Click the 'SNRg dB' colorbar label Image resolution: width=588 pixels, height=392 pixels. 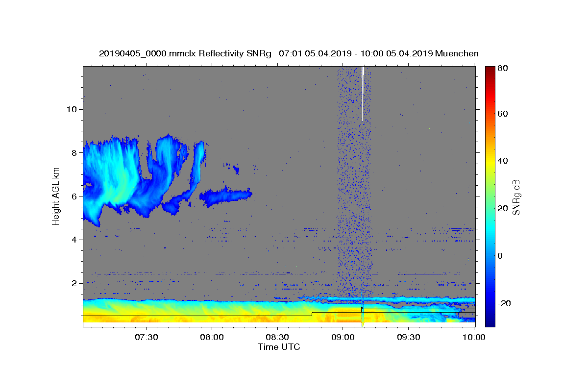(516, 197)
